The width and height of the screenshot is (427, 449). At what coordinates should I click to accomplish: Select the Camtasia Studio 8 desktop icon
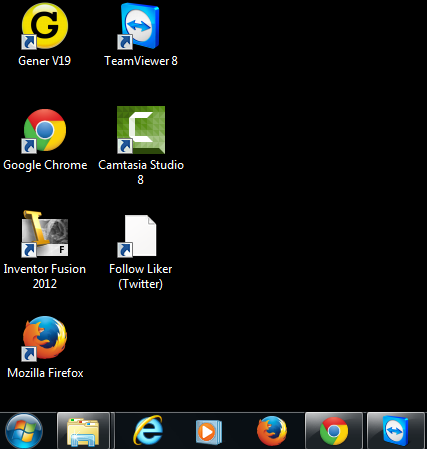pyautogui.click(x=141, y=130)
